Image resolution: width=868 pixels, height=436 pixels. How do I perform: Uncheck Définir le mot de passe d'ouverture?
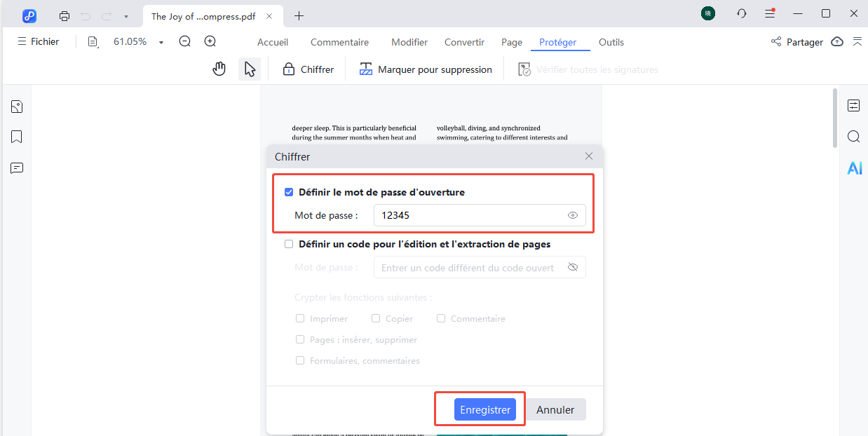[x=289, y=191]
